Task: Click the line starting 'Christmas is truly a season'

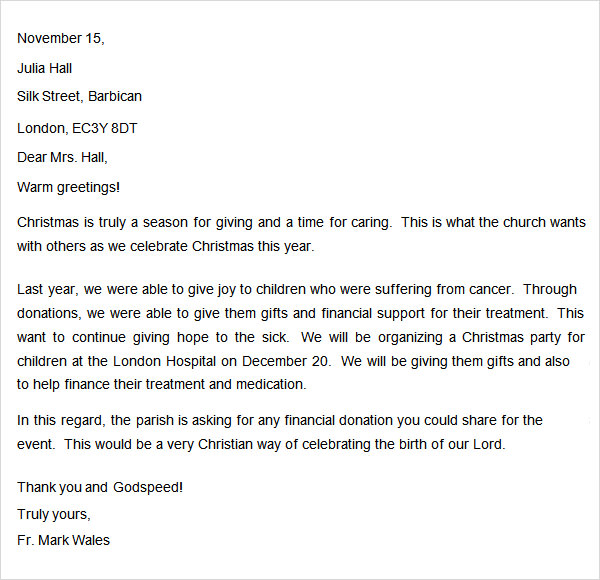Action: [x=300, y=222]
